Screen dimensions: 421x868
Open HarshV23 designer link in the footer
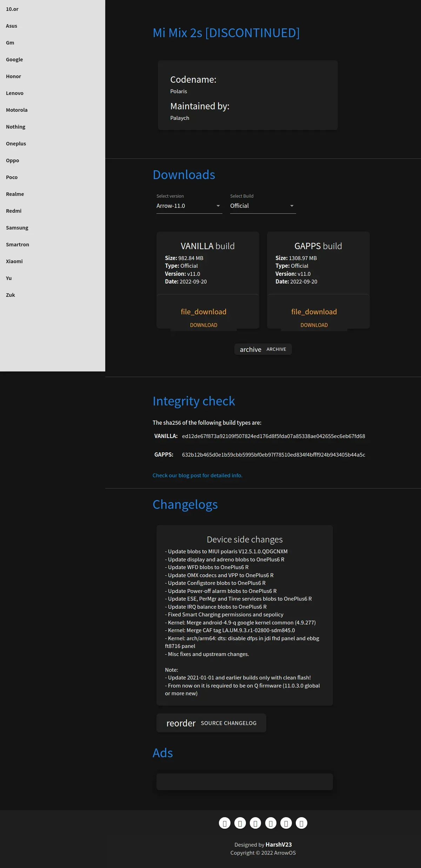[279, 845]
